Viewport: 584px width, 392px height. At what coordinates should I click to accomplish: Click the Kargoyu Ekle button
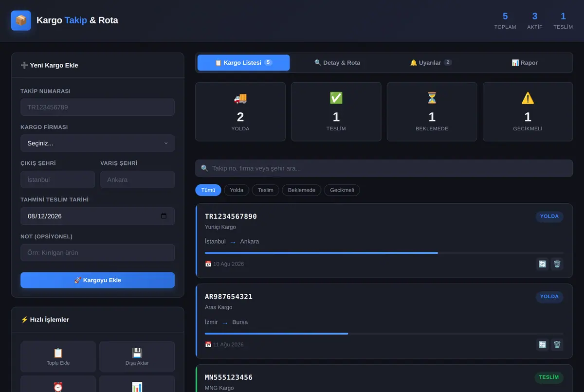tap(97, 280)
